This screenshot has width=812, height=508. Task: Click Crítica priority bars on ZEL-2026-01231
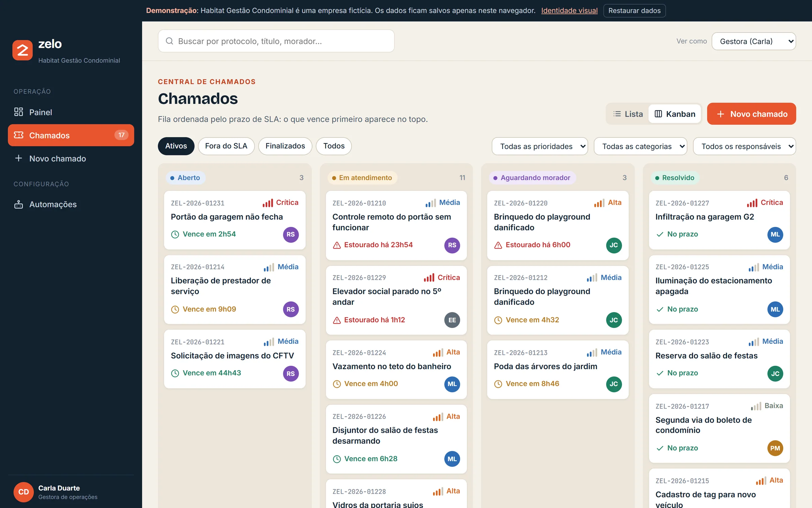point(268,203)
